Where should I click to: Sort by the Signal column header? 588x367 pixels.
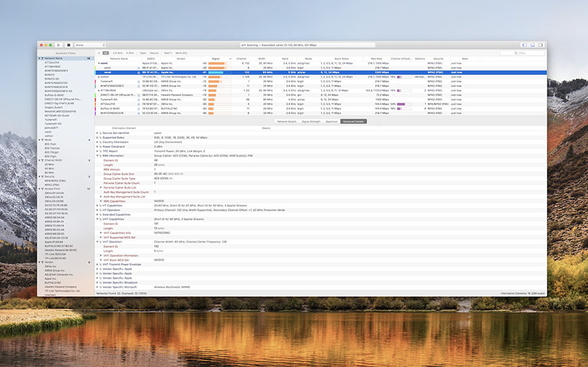[216, 59]
